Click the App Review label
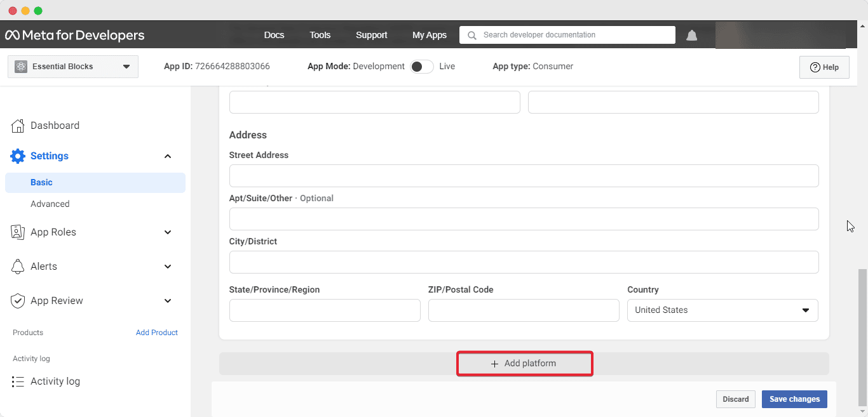Viewport: 868px width, 417px height. [57, 301]
